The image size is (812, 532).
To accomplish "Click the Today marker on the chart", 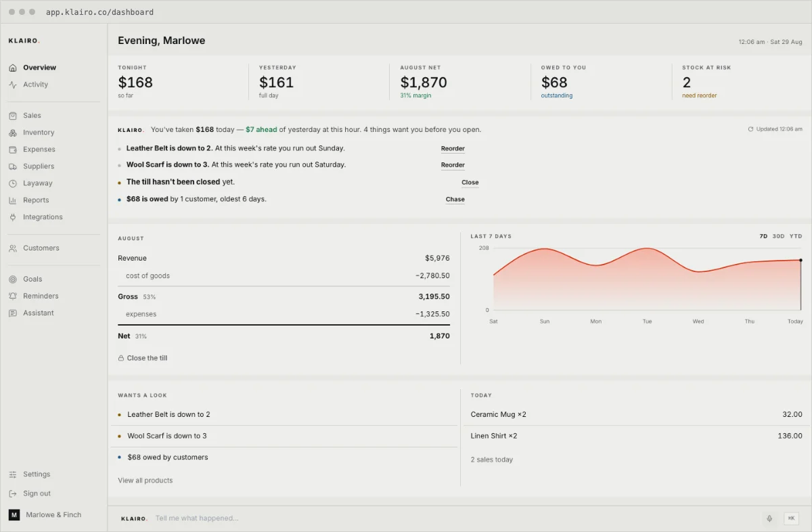I will click(800, 260).
